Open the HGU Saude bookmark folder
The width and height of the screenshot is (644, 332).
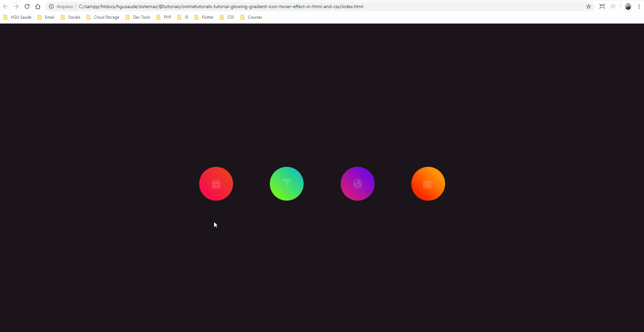pyautogui.click(x=17, y=17)
